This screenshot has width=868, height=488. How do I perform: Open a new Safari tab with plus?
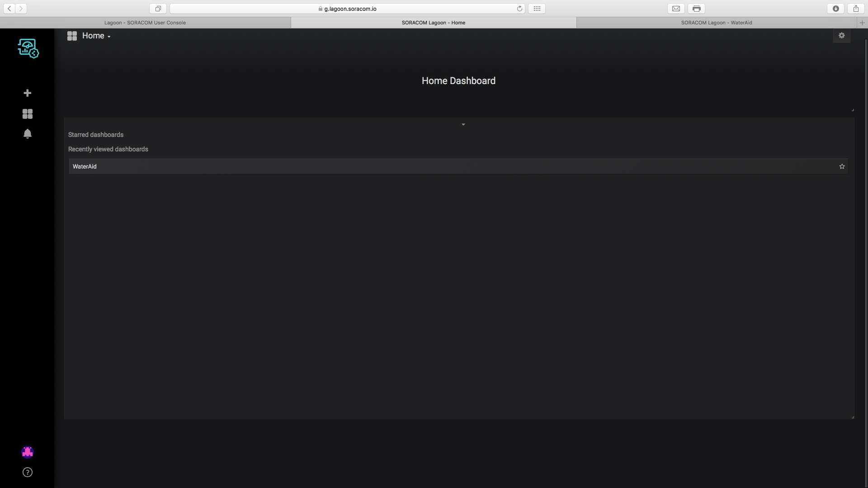[862, 23]
